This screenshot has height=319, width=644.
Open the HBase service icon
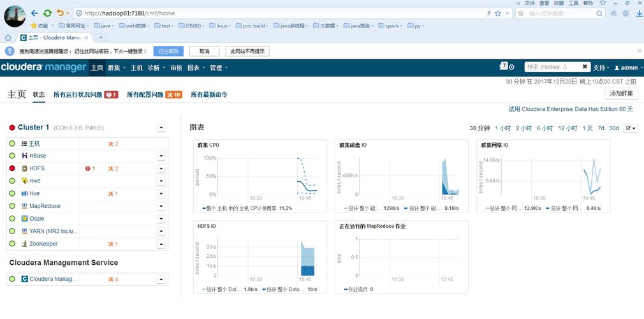tap(24, 156)
